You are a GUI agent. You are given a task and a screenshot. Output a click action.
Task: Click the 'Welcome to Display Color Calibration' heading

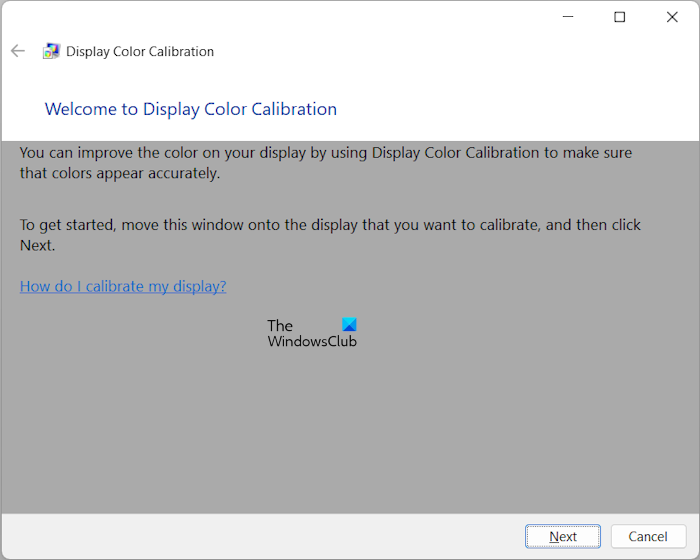tap(191, 109)
